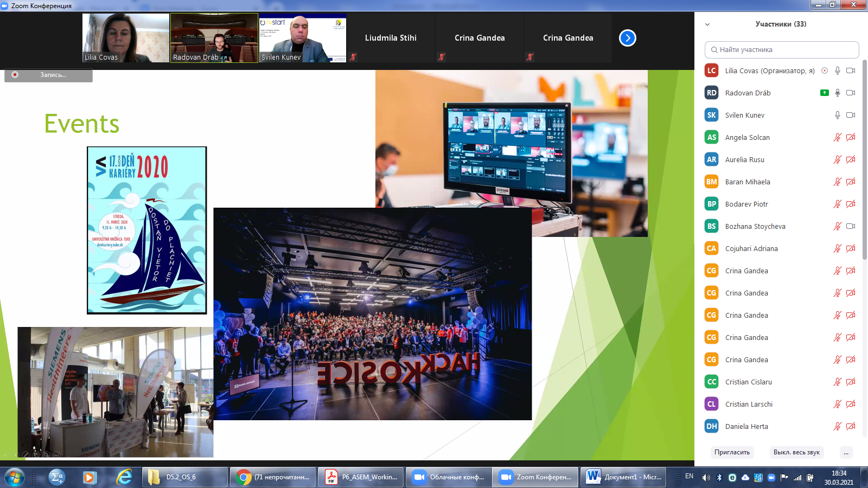The height and width of the screenshot is (488, 868).
Task: Click Bozhana Stoycheva camera icon
Action: point(851,226)
